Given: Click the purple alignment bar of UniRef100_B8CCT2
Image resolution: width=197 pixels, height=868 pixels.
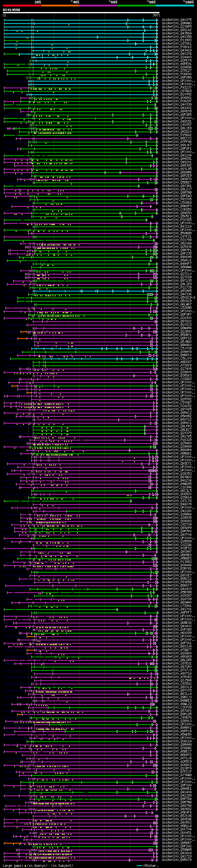Looking at the screenshot, I should pyautogui.click(x=87, y=138).
